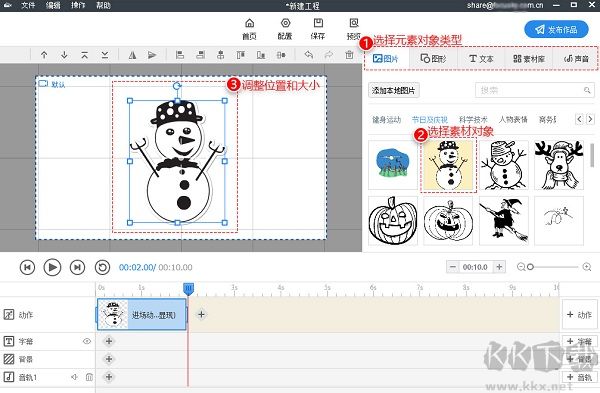Switch to the 文本 tab
Image resolution: width=600 pixels, height=393 pixels.
pos(481,59)
